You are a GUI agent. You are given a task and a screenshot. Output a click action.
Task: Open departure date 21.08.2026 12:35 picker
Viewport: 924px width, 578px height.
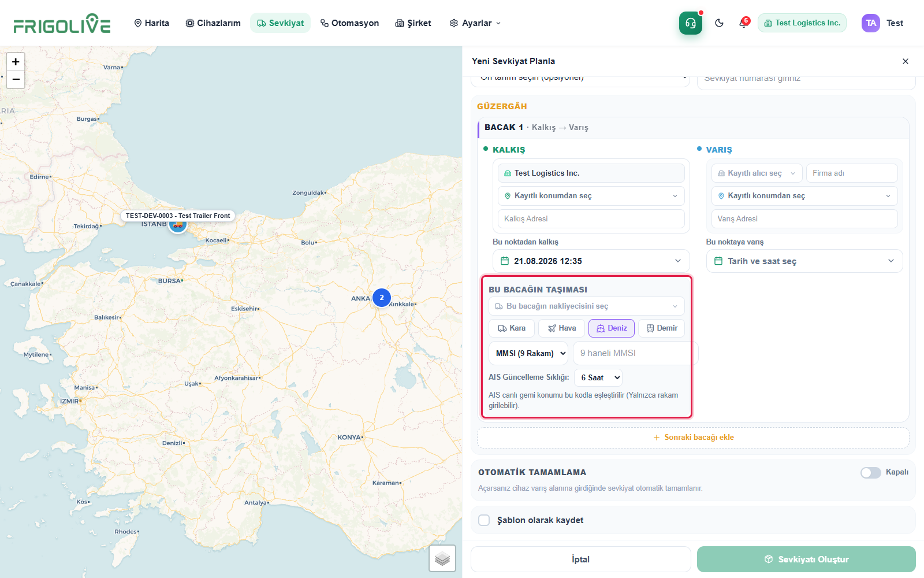pos(591,261)
